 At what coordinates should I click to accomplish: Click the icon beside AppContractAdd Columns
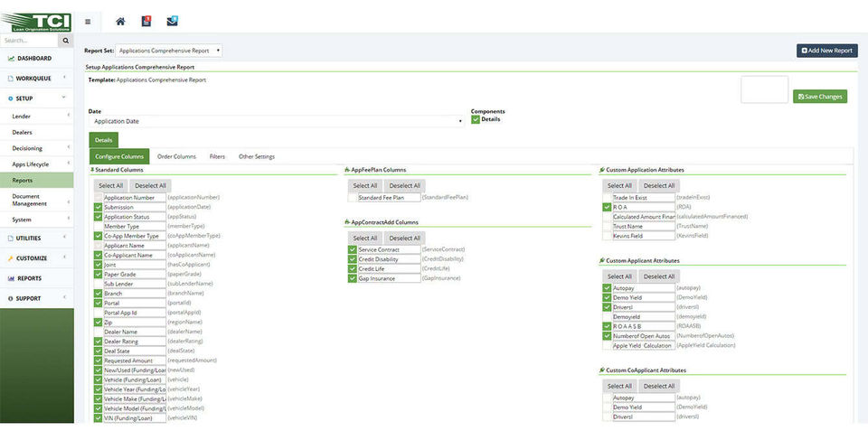[347, 222]
